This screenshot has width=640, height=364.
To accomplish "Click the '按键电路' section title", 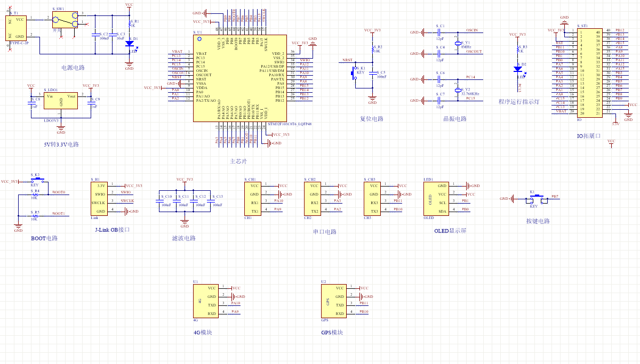I will pyautogui.click(x=538, y=221).
